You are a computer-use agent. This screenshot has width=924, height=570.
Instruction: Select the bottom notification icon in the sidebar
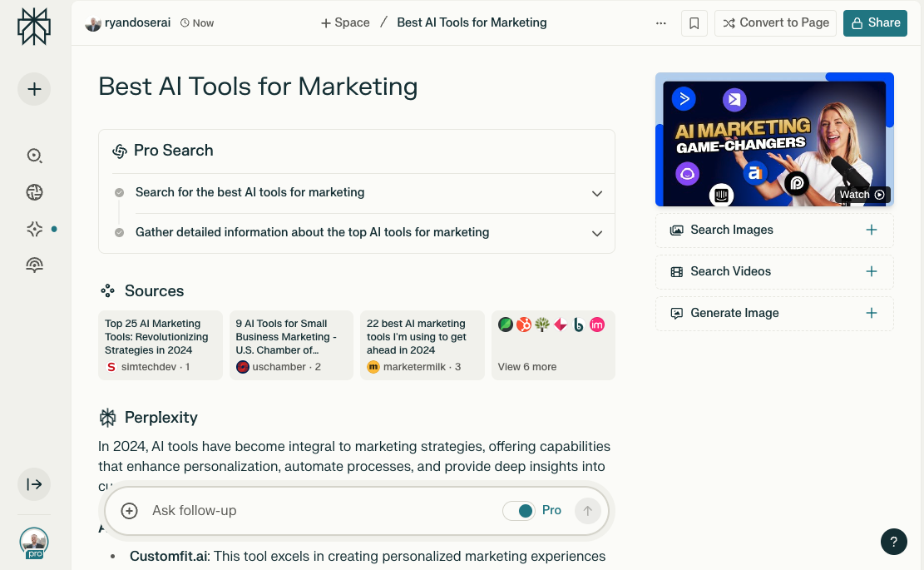click(34, 265)
